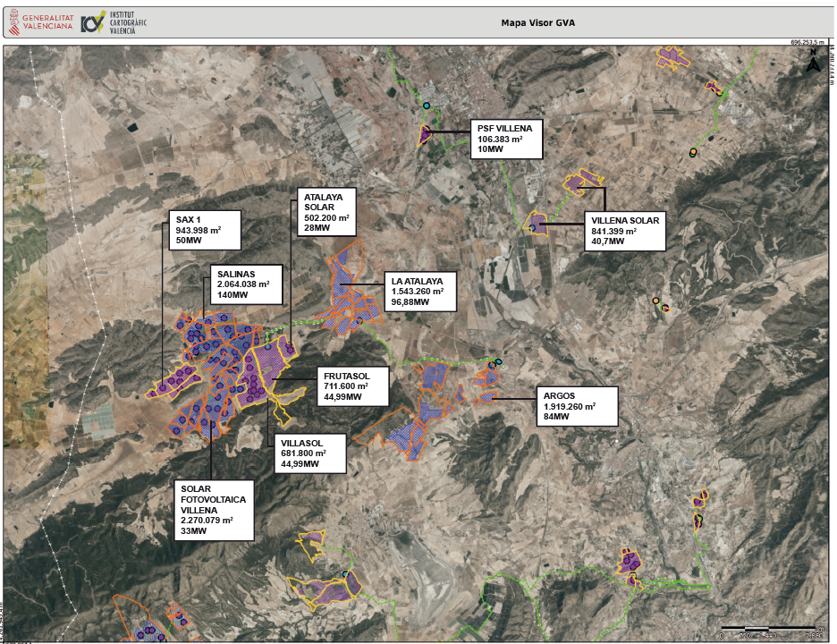Click the orange circle marker below north arrow

click(693, 153)
